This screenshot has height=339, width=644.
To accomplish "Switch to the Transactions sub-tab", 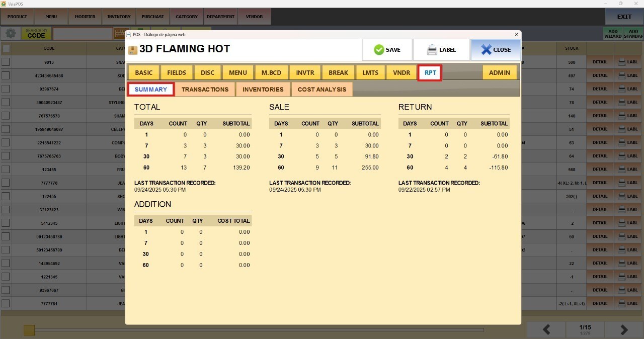I will [x=205, y=90].
